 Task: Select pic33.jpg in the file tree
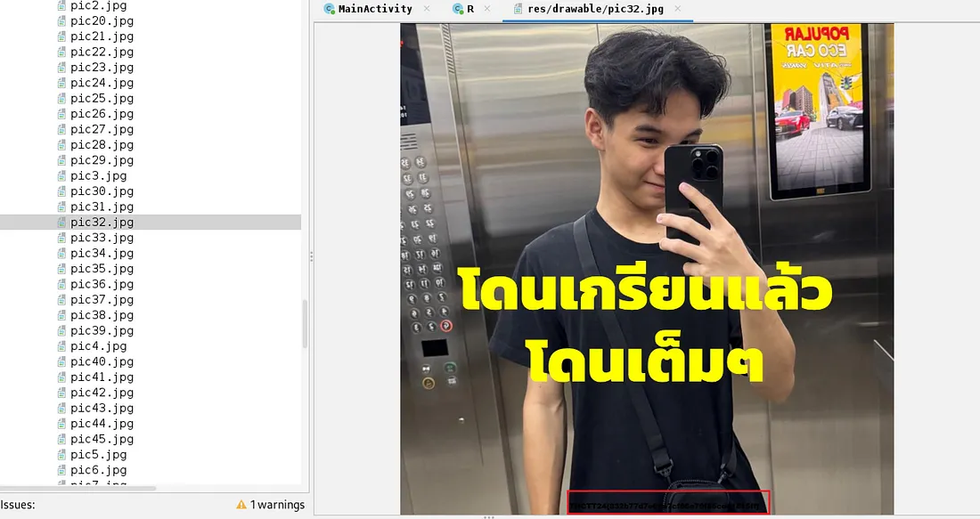tap(102, 238)
